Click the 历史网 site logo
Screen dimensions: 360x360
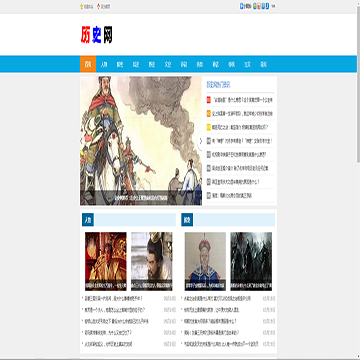pos(97,35)
